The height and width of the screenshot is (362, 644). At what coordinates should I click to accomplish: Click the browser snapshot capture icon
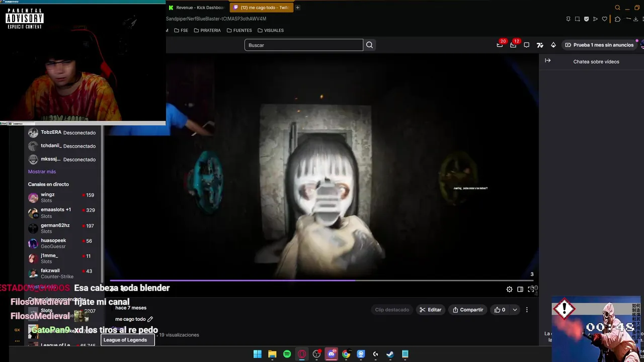(577, 19)
